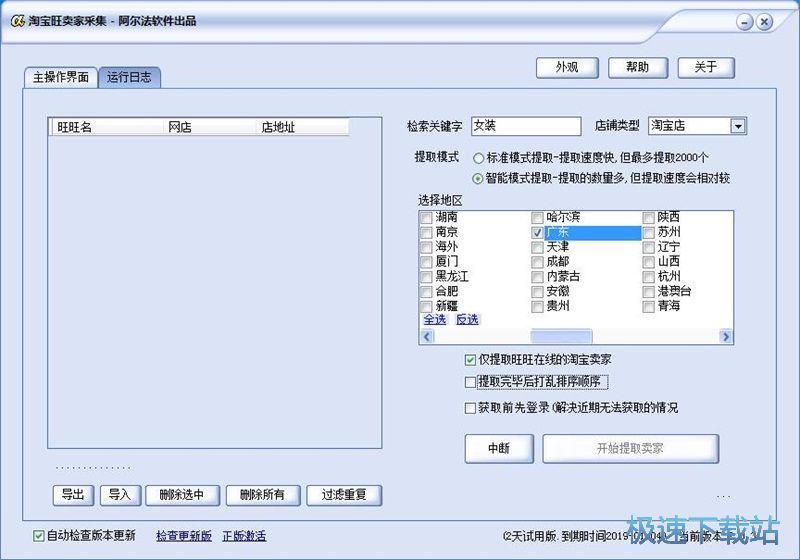Enable 获取前先登录 checkbox
The image size is (800, 560).
(x=470, y=408)
